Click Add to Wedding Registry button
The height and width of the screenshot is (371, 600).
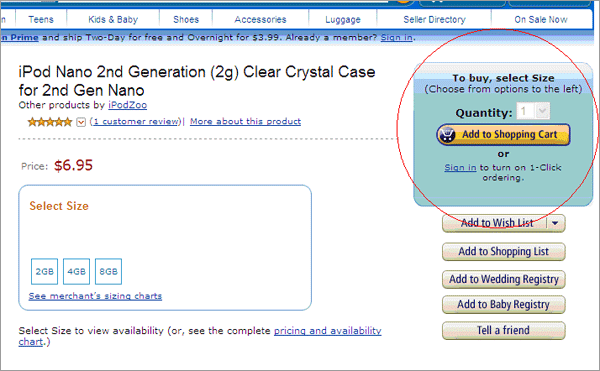pyautogui.click(x=504, y=279)
